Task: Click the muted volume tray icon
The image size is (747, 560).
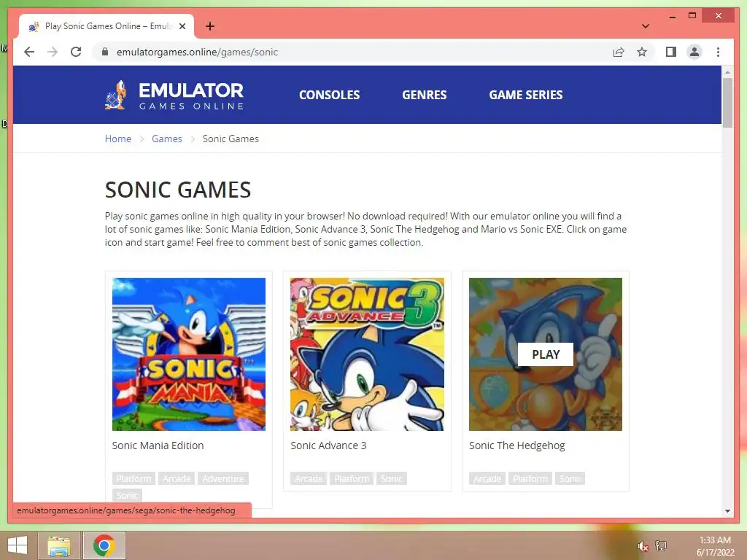Action: [x=643, y=546]
